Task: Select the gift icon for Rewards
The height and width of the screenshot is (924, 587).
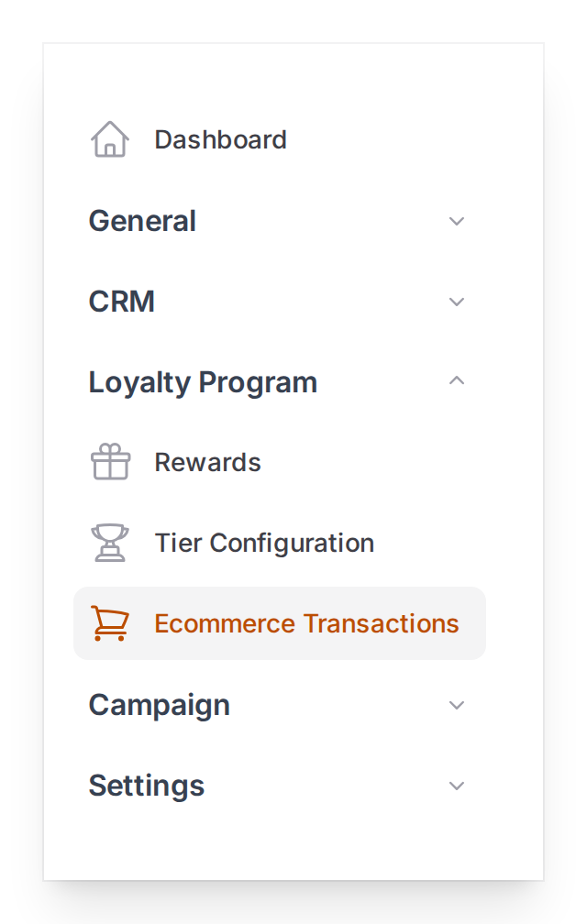Action: (110, 461)
